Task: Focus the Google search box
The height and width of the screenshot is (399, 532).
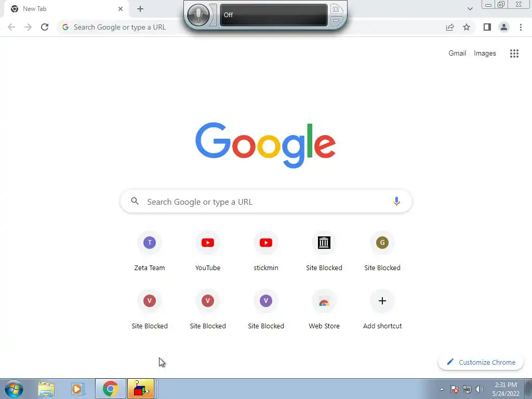Action: [266, 202]
